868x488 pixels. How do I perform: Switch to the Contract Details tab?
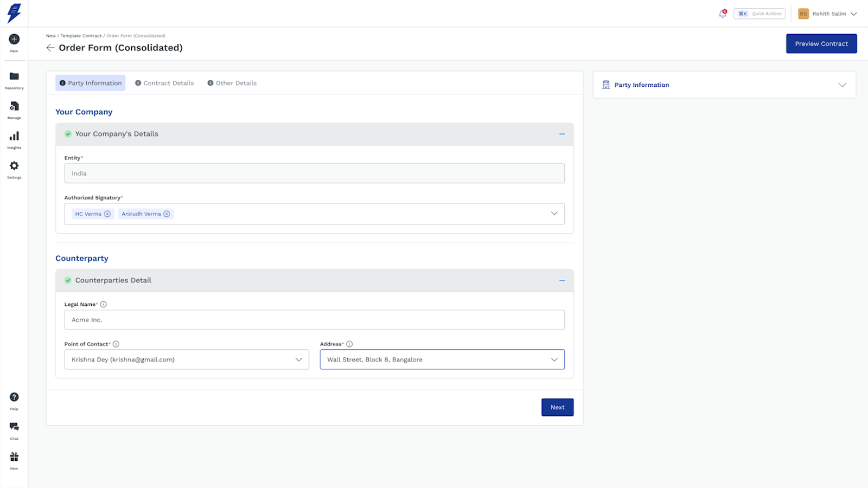click(x=164, y=83)
